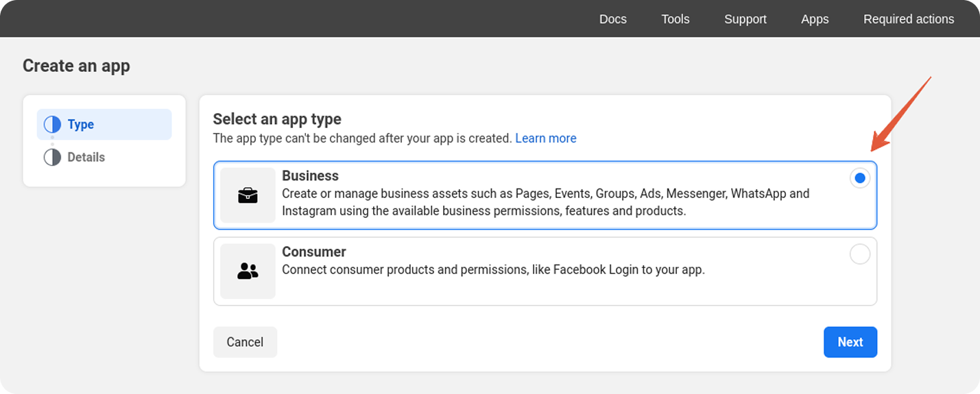Click the Consumer description mentioning Facebook Login
This screenshot has width=980, height=394.
tap(493, 270)
